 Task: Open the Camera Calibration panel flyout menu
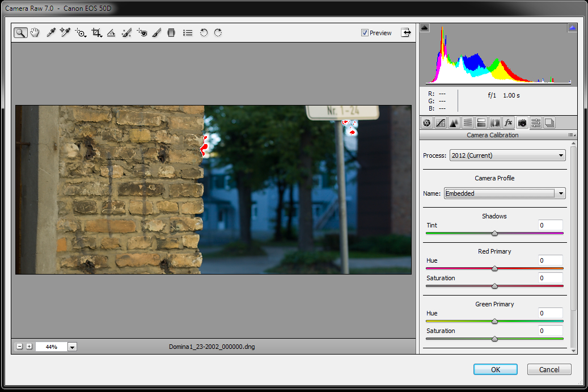[x=572, y=134]
